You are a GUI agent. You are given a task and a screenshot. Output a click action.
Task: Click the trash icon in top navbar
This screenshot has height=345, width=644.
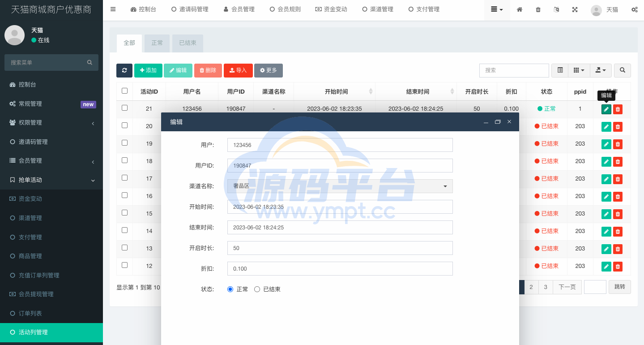[x=538, y=9]
